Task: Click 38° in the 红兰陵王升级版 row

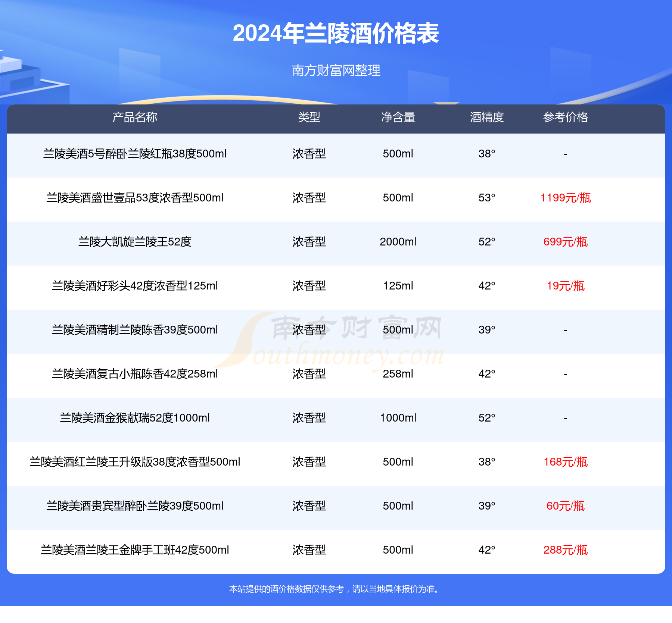Action: tap(487, 462)
